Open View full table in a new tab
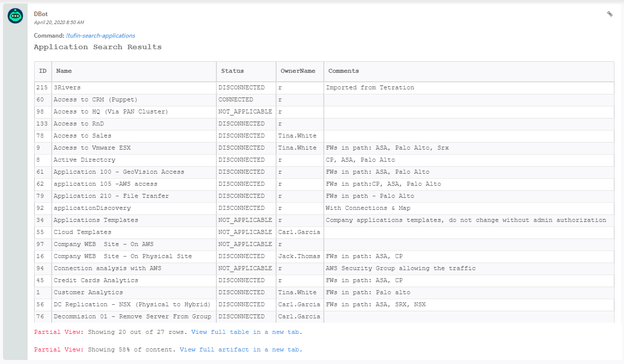Image resolution: width=624 pixels, height=364 pixels. [x=246, y=332]
